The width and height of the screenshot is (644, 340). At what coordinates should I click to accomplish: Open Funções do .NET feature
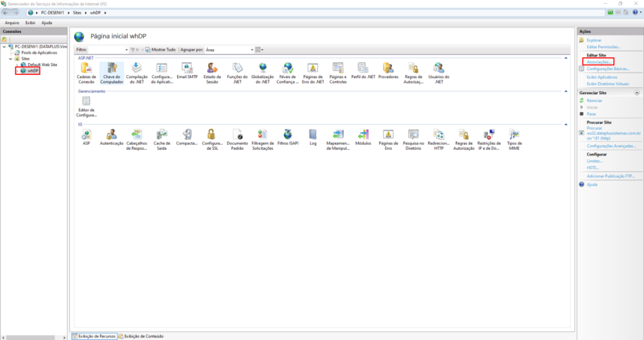(x=237, y=73)
